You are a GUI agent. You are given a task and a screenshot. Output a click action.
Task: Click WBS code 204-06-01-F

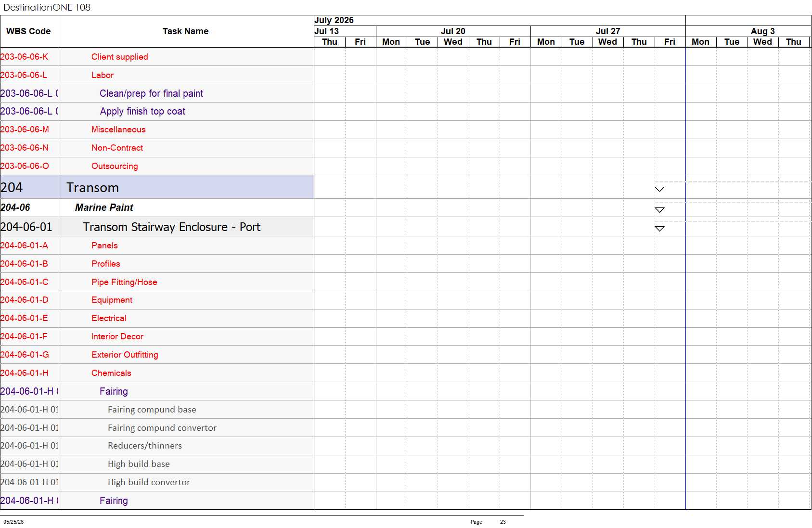coord(24,336)
